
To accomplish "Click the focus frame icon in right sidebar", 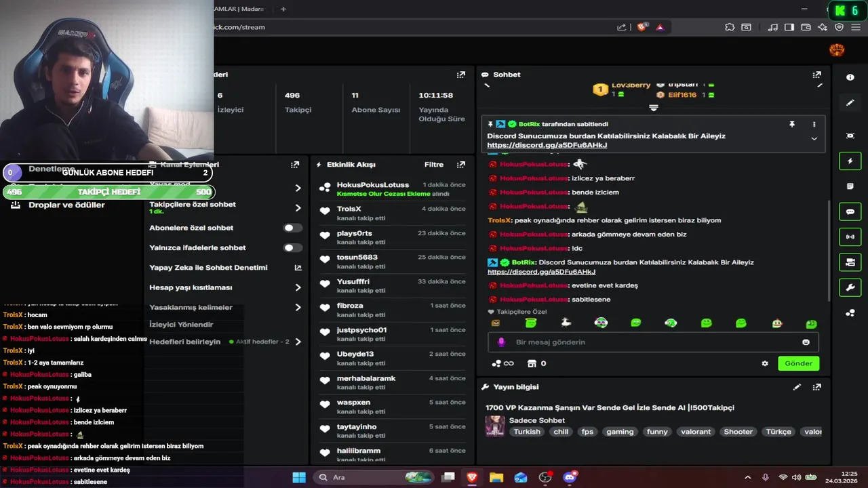I will pyautogui.click(x=850, y=136).
